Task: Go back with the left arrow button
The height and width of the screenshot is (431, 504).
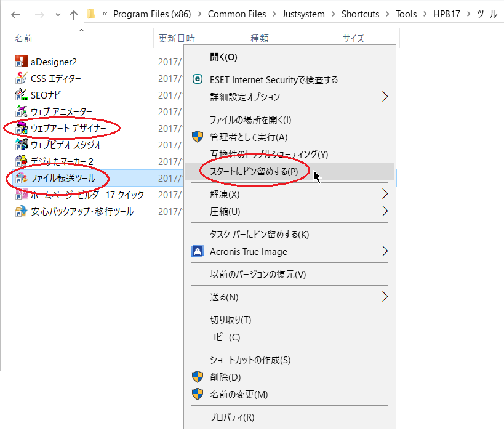Action: [x=16, y=15]
